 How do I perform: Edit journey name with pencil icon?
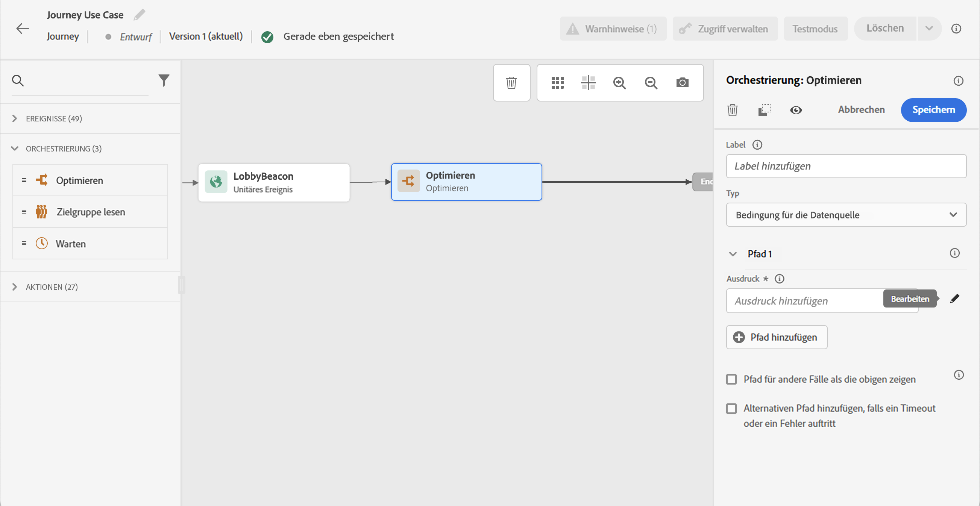click(x=140, y=15)
